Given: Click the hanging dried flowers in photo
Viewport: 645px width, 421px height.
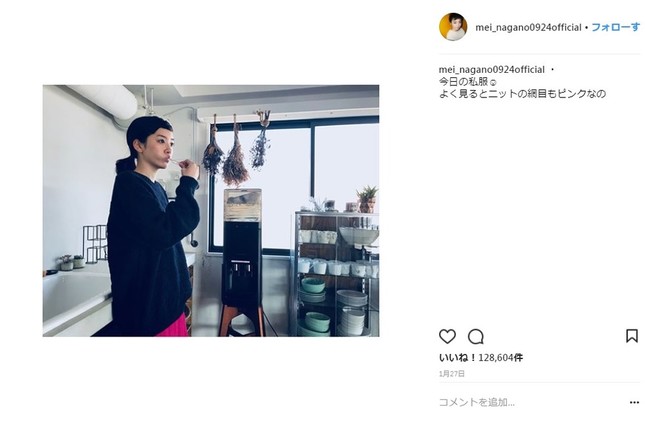Looking at the screenshot, I should (x=237, y=146).
